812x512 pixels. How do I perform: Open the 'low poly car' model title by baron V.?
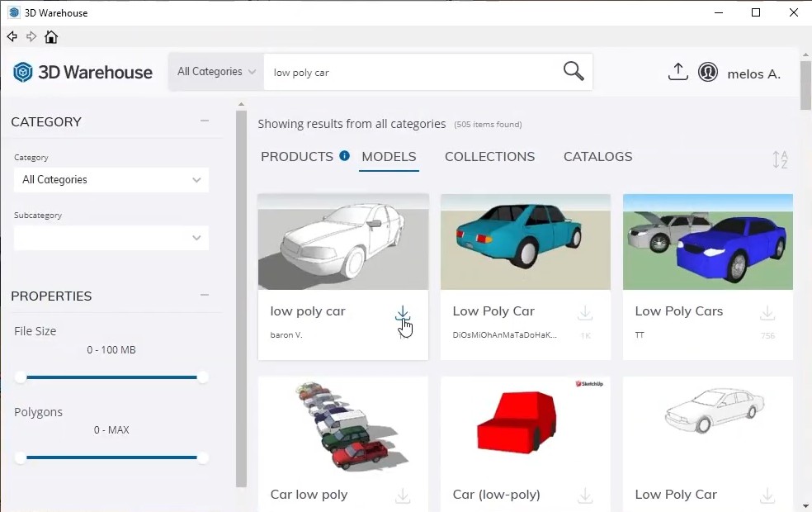tap(308, 311)
